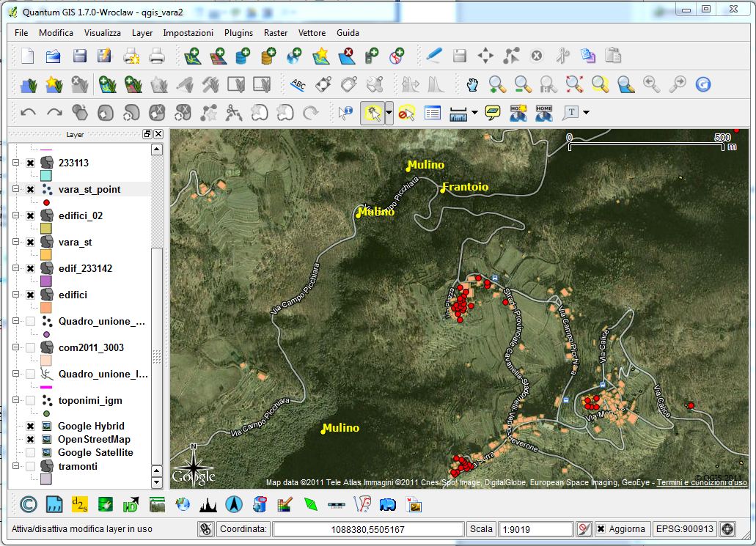
Task: Activate select features tool
Action: (373, 113)
